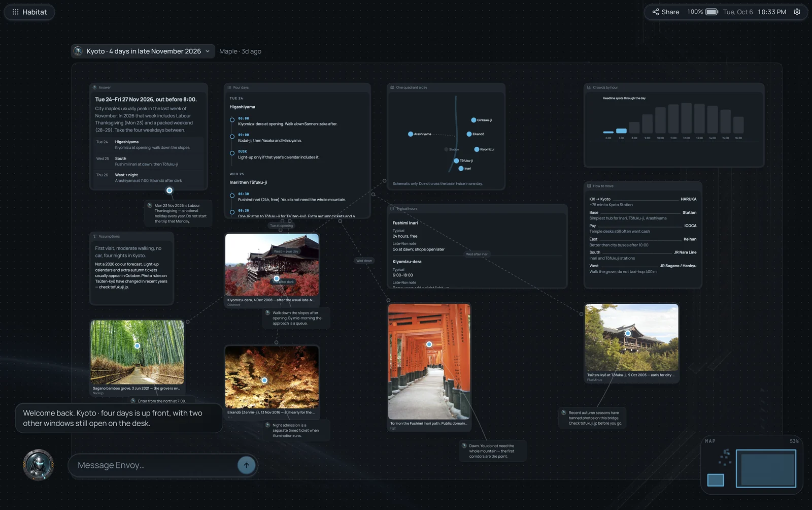Open the Kiyomizu-dera autumn photo
The height and width of the screenshot is (510, 812).
[x=272, y=265]
